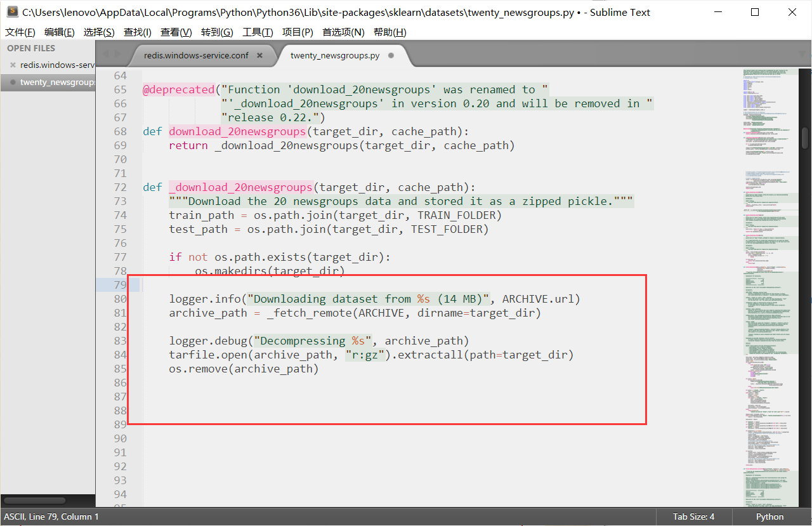Close redis.windows-service.conf using its tab x icon
The width and height of the screenshot is (812, 526).
[x=259, y=55]
